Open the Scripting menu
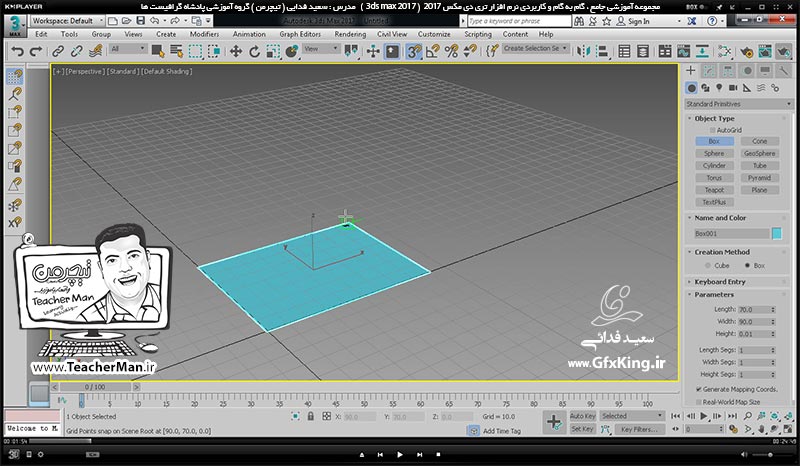 pos(478,34)
